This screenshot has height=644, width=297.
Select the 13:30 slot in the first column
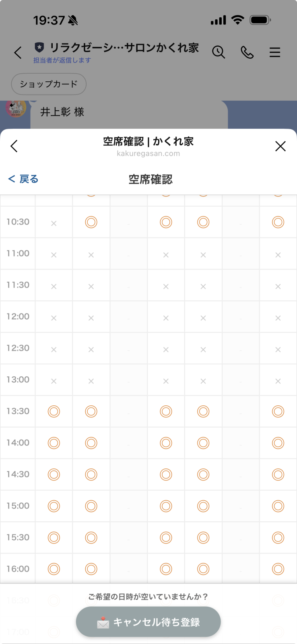[x=54, y=411]
